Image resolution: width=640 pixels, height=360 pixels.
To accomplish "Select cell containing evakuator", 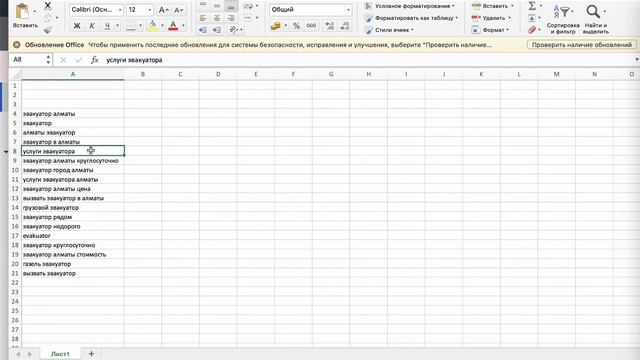I will [x=73, y=236].
